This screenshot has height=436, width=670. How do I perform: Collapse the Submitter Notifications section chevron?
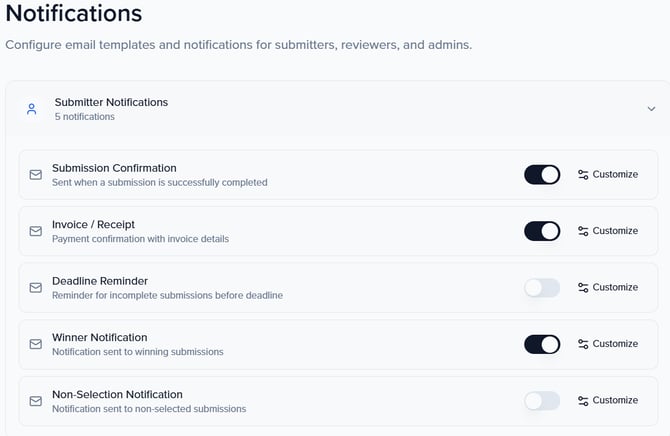tap(651, 109)
